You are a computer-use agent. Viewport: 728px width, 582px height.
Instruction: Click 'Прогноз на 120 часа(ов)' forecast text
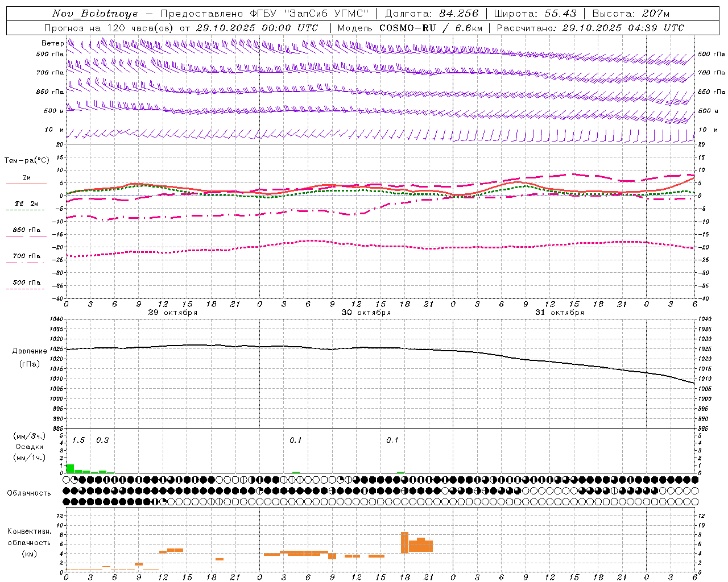tap(109, 28)
